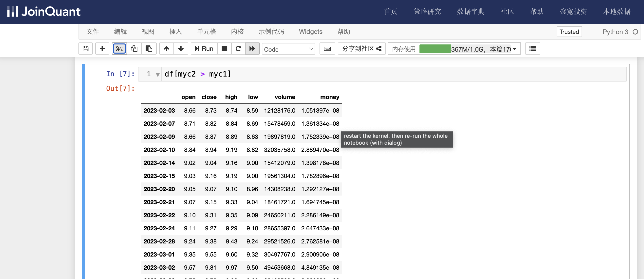
Task: Open the 文件 menu
Action: coord(93,32)
